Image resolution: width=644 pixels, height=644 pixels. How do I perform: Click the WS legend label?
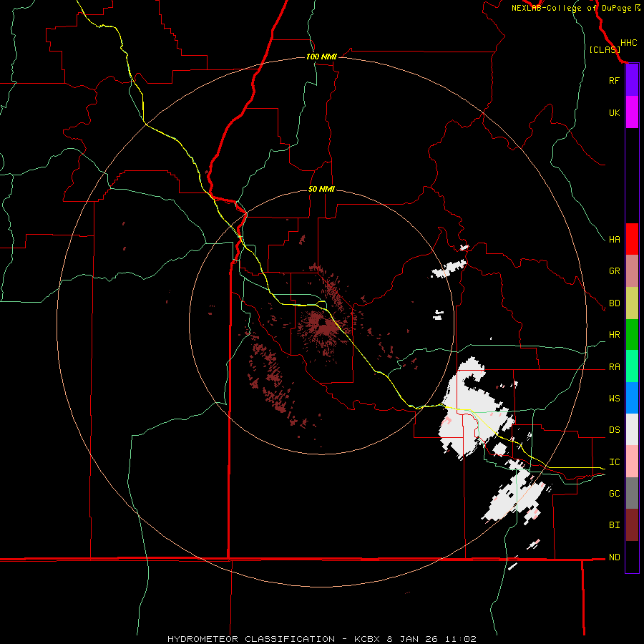614,399
